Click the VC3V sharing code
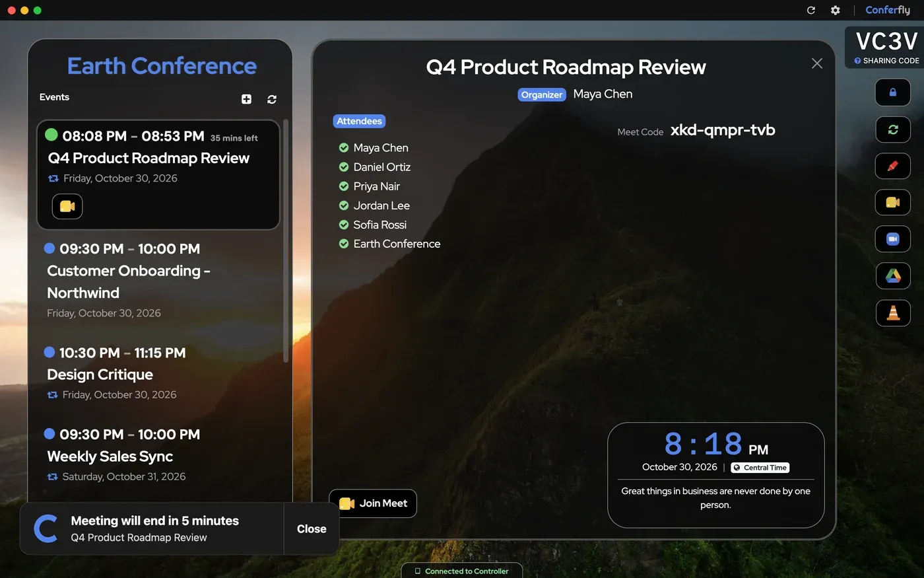Screen dimensions: 924x578 (x=886, y=42)
